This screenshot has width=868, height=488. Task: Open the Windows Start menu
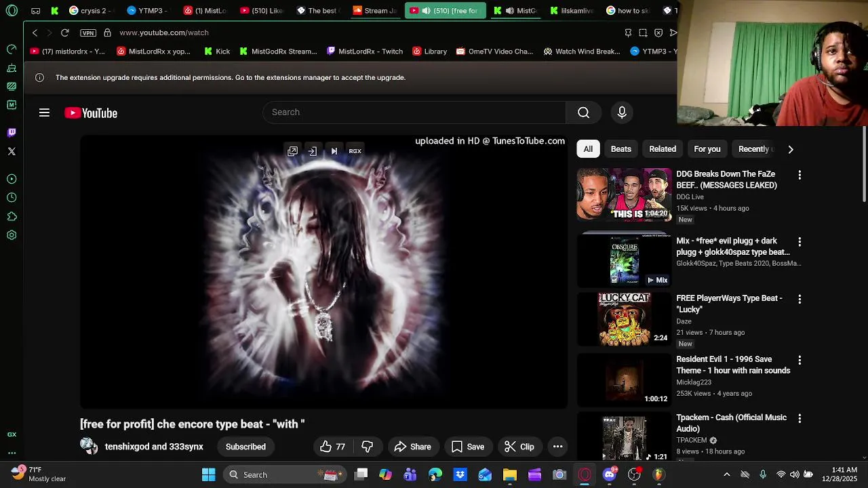pos(209,474)
